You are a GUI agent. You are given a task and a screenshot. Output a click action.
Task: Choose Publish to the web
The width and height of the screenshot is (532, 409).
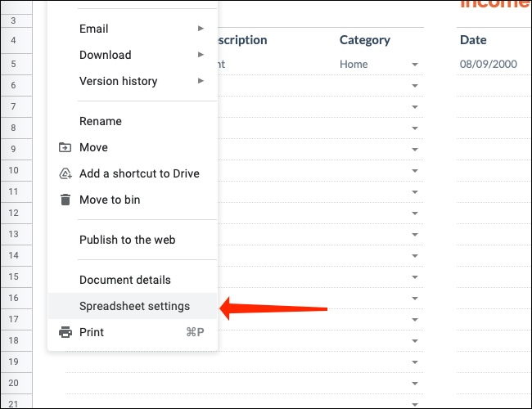click(127, 240)
